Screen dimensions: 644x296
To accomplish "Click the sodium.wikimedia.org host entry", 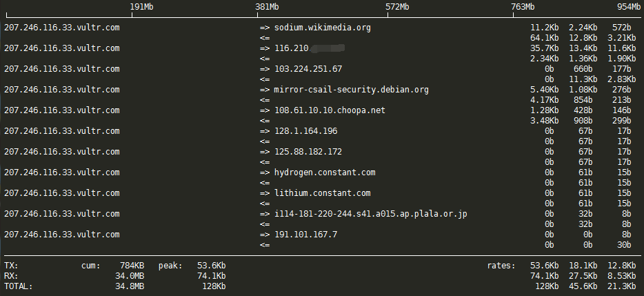I will click(x=323, y=28).
